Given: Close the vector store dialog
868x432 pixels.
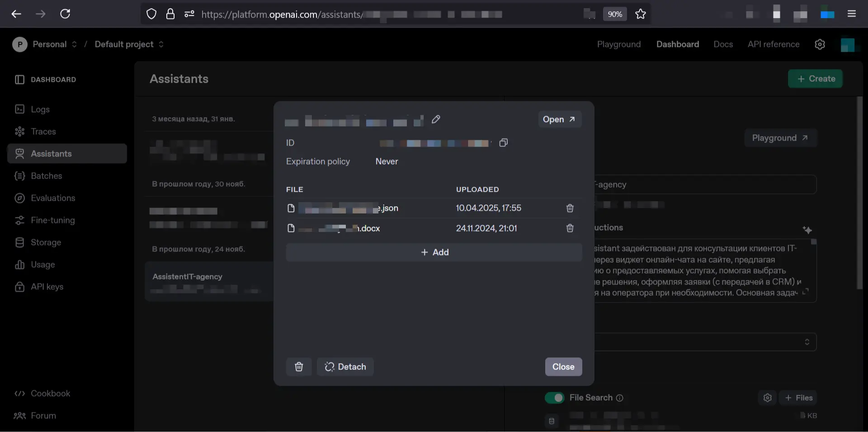Looking at the screenshot, I should click(563, 367).
